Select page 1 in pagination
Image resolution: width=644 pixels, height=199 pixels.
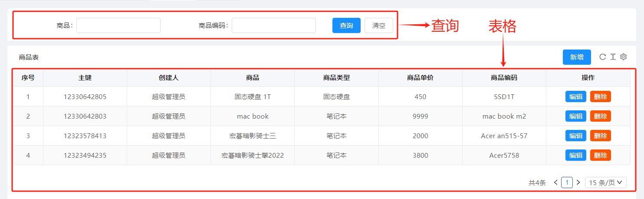click(567, 182)
